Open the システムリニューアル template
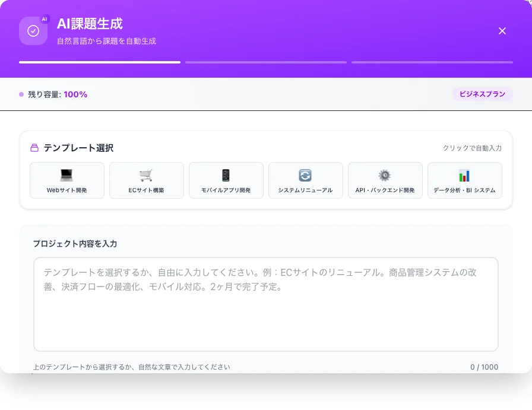The width and height of the screenshot is (532, 410). (305, 180)
